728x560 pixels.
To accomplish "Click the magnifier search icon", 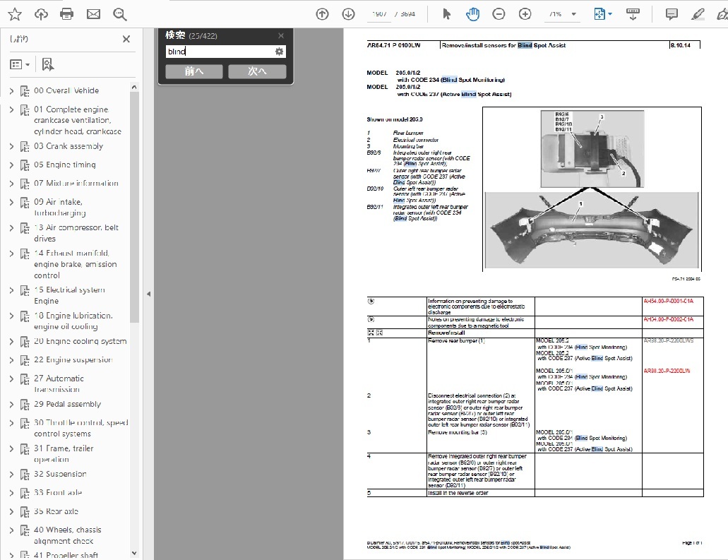I will [x=120, y=14].
